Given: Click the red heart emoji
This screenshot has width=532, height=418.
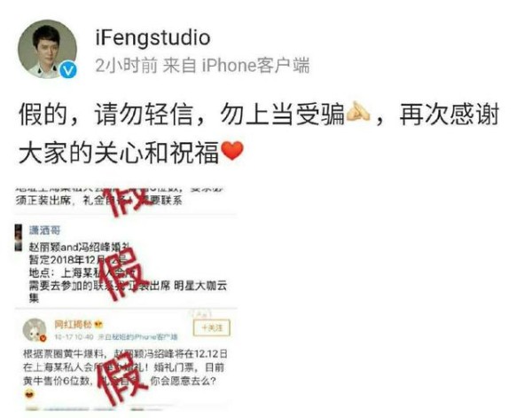Looking at the screenshot, I should 232,151.
